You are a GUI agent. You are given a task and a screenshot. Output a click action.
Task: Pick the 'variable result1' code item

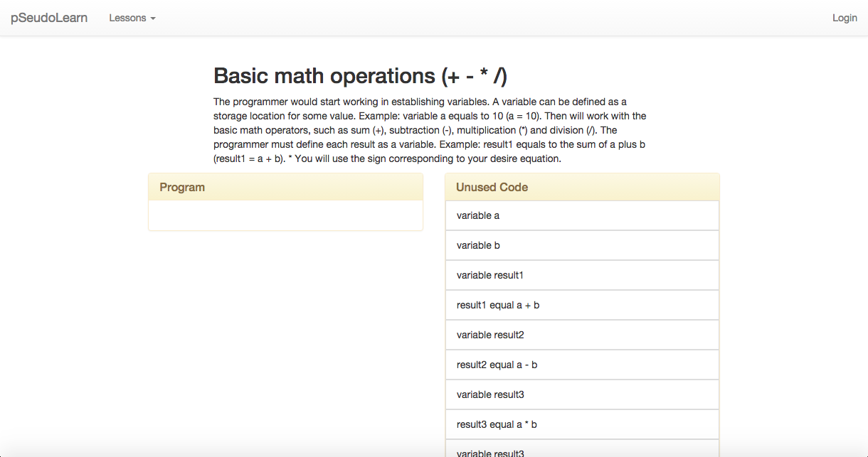(x=582, y=275)
